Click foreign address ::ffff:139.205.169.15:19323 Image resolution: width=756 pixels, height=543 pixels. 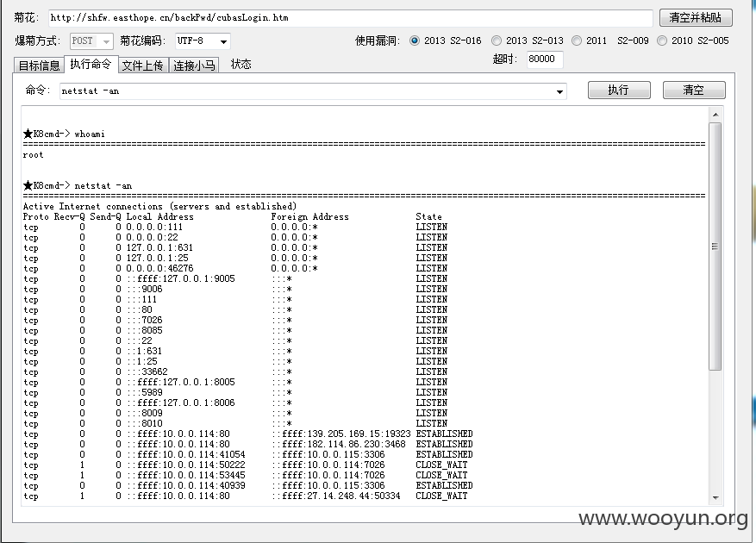(341, 434)
